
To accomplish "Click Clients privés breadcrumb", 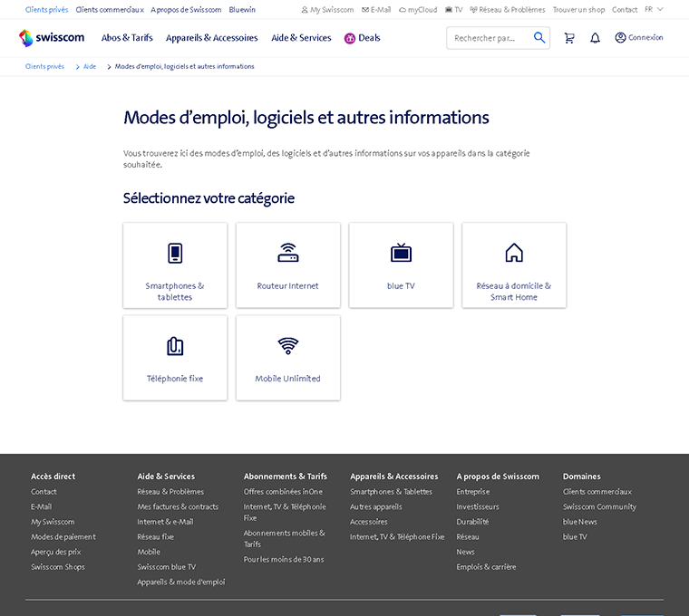I will tap(44, 66).
